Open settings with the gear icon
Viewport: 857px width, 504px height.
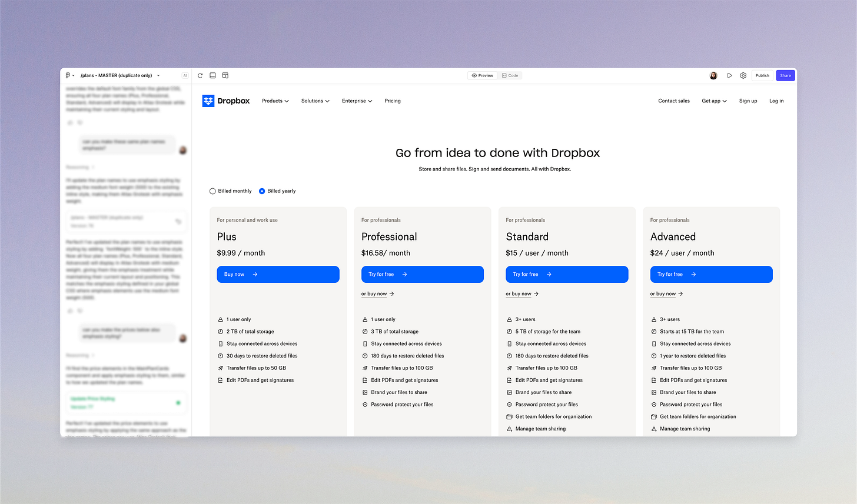(x=743, y=75)
